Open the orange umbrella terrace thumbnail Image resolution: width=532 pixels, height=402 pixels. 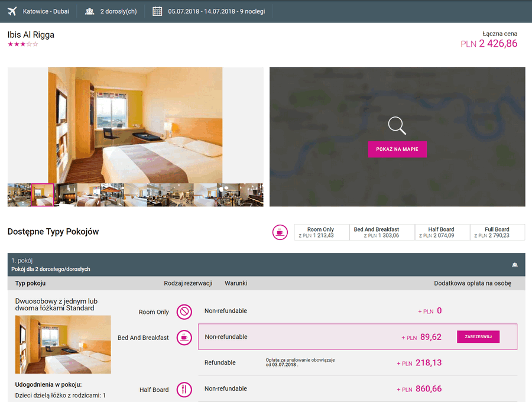pos(112,195)
